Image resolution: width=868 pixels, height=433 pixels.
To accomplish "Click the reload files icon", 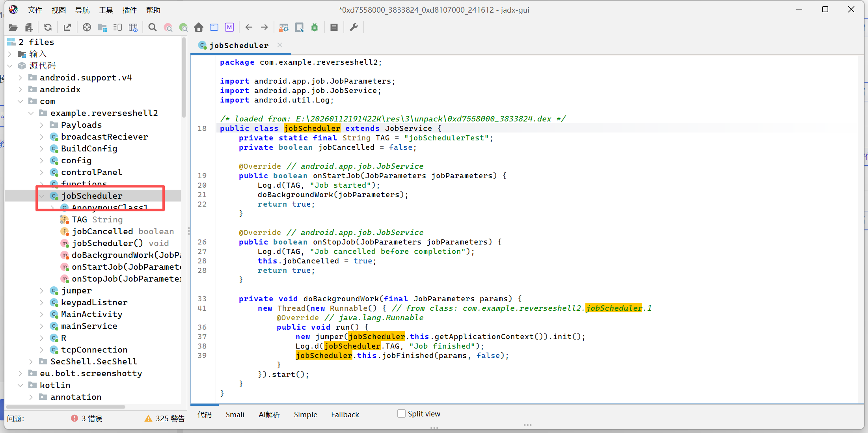I will point(48,28).
